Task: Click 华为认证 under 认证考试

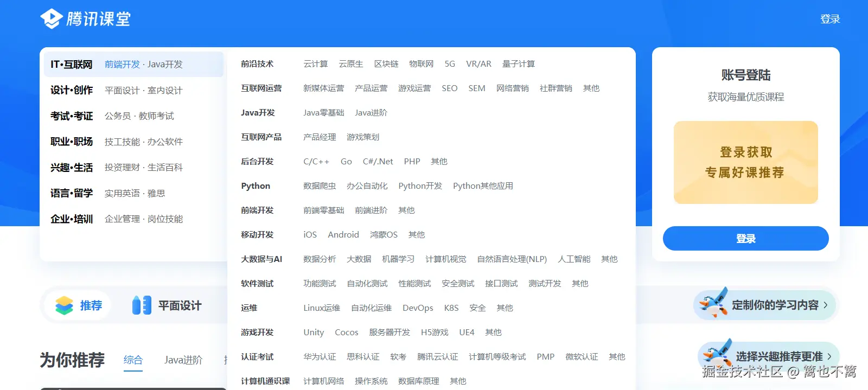Action: coord(320,357)
